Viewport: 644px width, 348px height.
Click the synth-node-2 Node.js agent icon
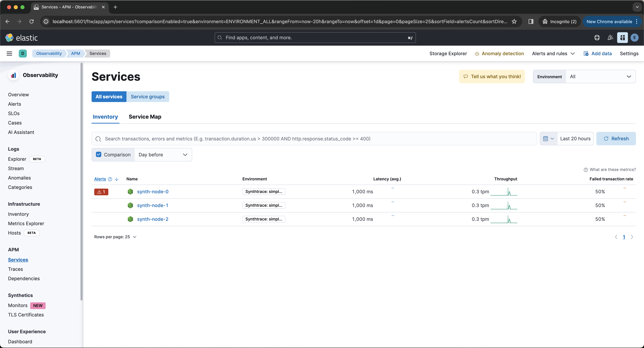point(130,219)
